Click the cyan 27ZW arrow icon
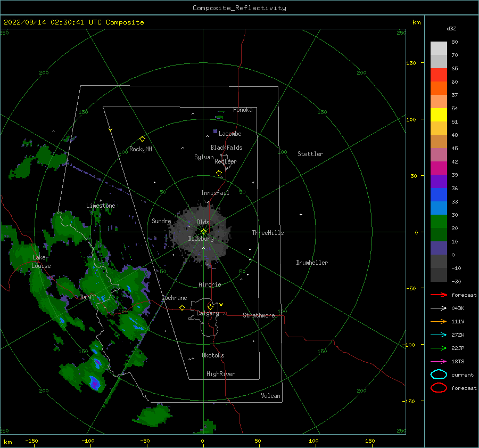Viewport: 479px width, 448px height. [439, 335]
